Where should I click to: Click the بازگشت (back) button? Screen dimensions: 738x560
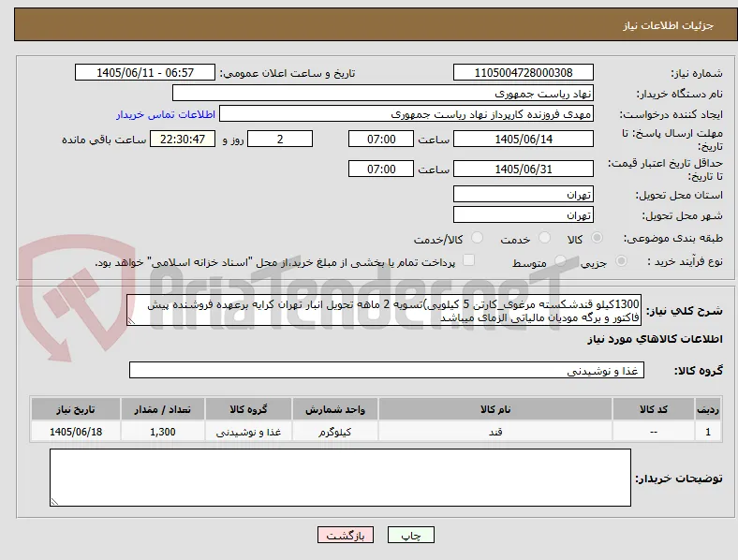point(346,535)
